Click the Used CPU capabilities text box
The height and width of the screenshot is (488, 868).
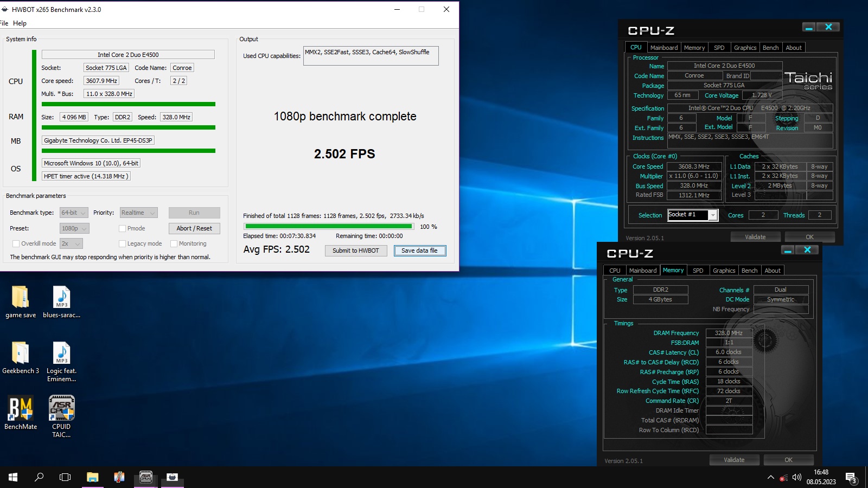371,56
